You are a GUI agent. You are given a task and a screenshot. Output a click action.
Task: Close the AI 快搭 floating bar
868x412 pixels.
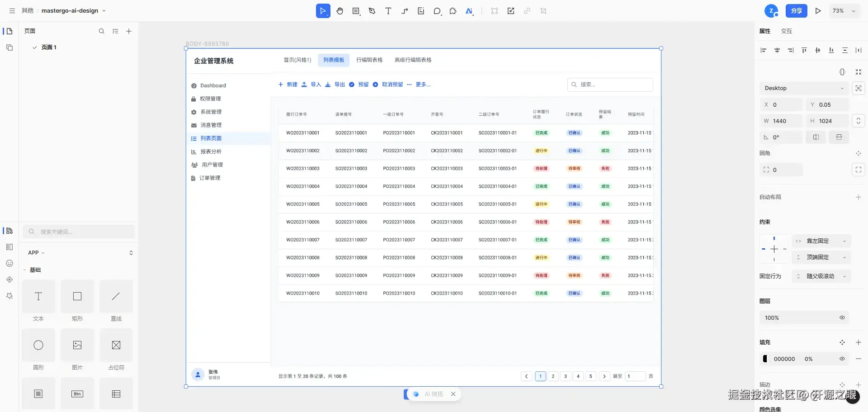tap(453, 394)
